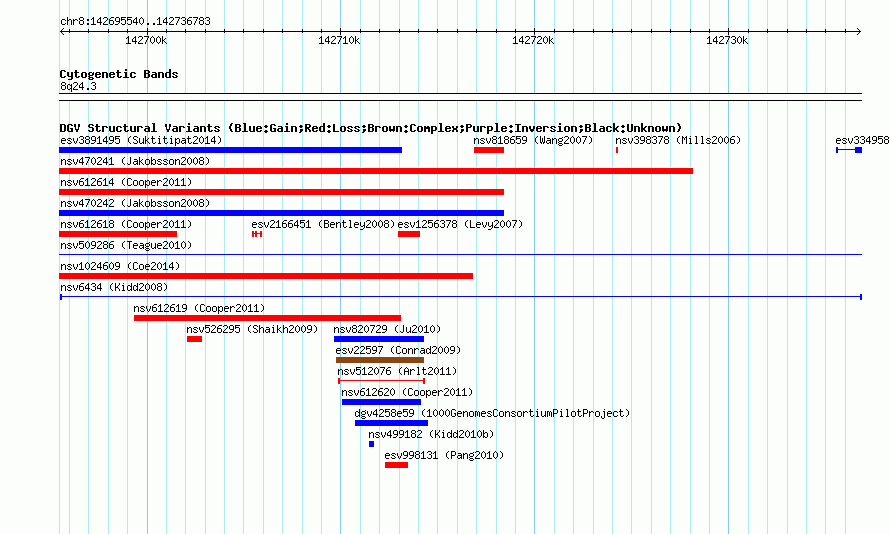Click the red nsv1024609 loss bar
890x534 pixels.
pos(266,276)
